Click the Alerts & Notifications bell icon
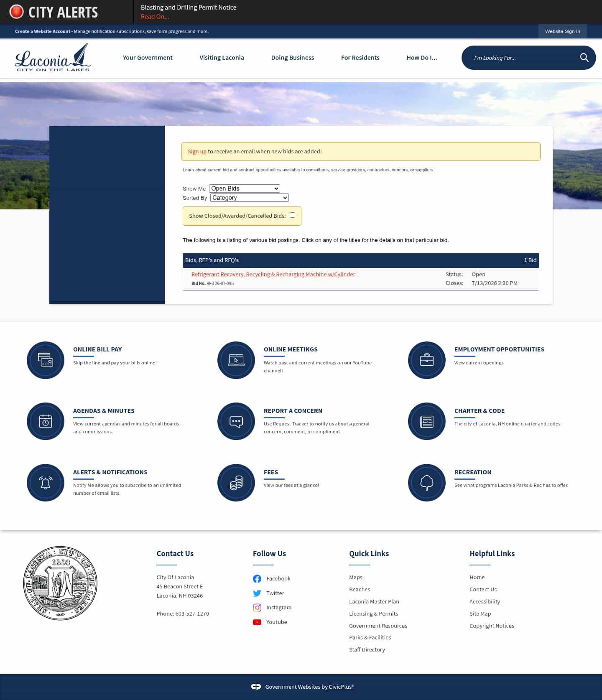 pos(46,483)
